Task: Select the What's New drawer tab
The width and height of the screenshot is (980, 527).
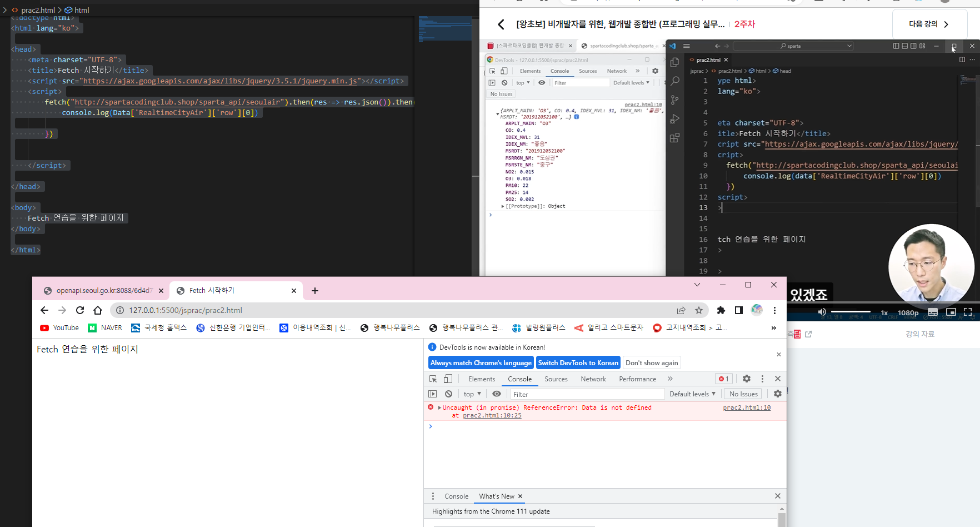Action: click(497, 496)
